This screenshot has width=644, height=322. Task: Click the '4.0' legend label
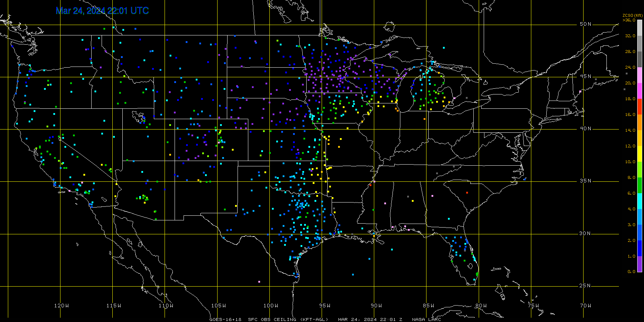pos(631,209)
